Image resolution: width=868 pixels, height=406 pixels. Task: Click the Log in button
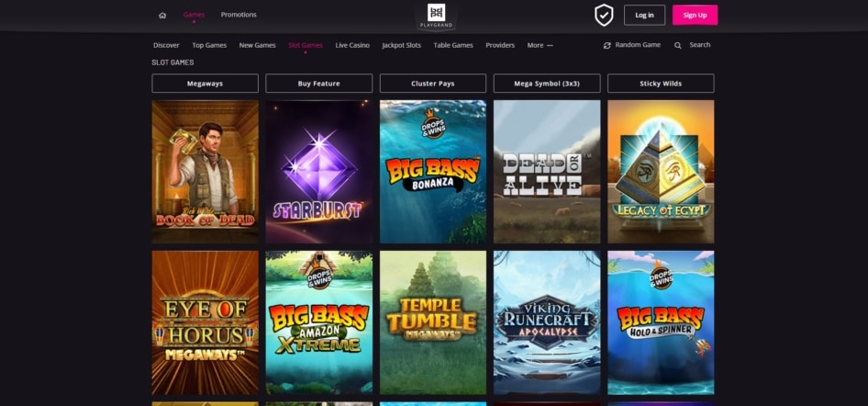tap(644, 15)
